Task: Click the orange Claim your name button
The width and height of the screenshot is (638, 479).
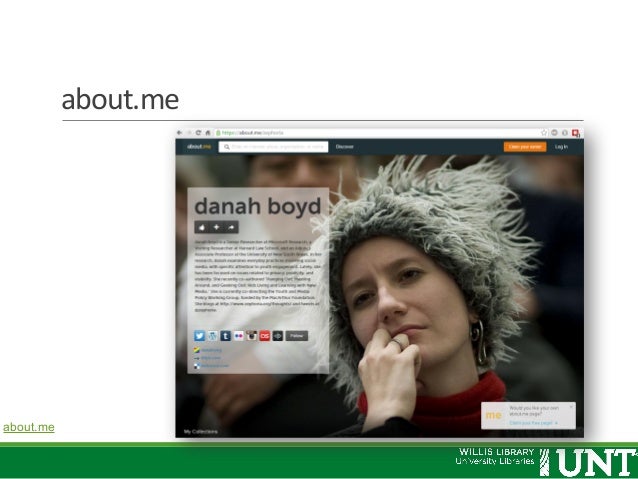Action: [x=525, y=147]
